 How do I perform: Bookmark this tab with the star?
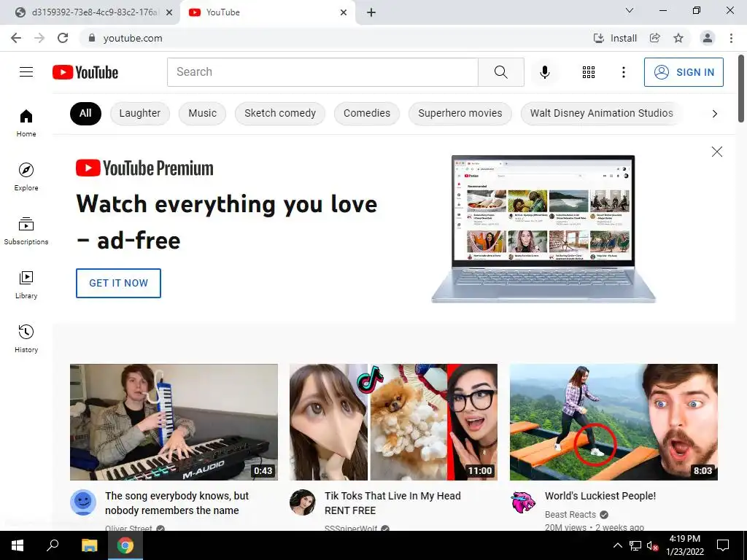678,38
